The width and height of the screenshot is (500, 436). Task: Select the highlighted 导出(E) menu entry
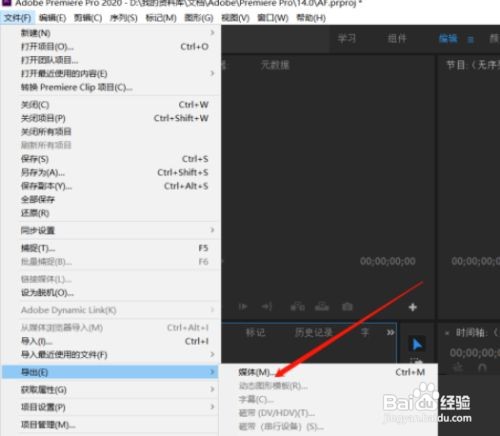110,372
